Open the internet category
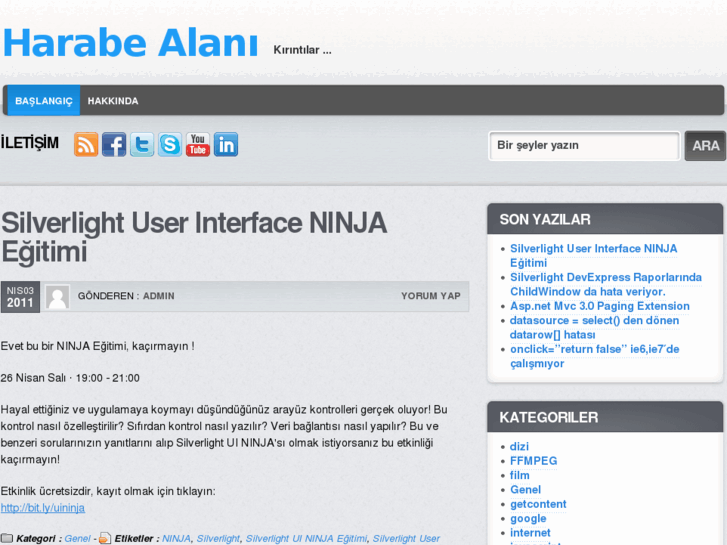This screenshot has width=727, height=545. [x=530, y=533]
